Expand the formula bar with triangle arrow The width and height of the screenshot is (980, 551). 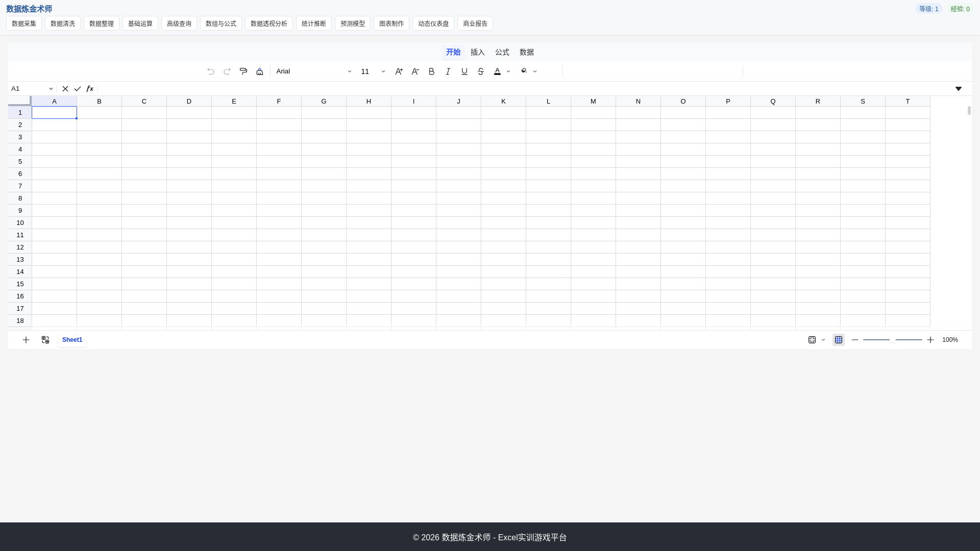tap(959, 89)
